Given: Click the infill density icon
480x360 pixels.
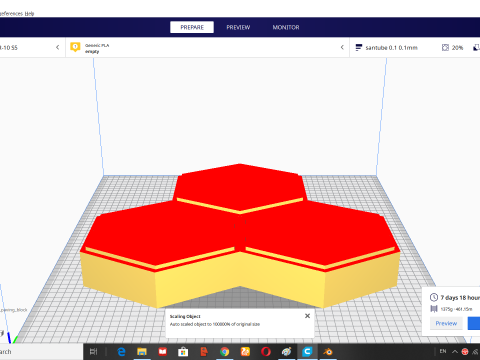Looking at the screenshot, I should pyautogui.click(x=445, y=47).
